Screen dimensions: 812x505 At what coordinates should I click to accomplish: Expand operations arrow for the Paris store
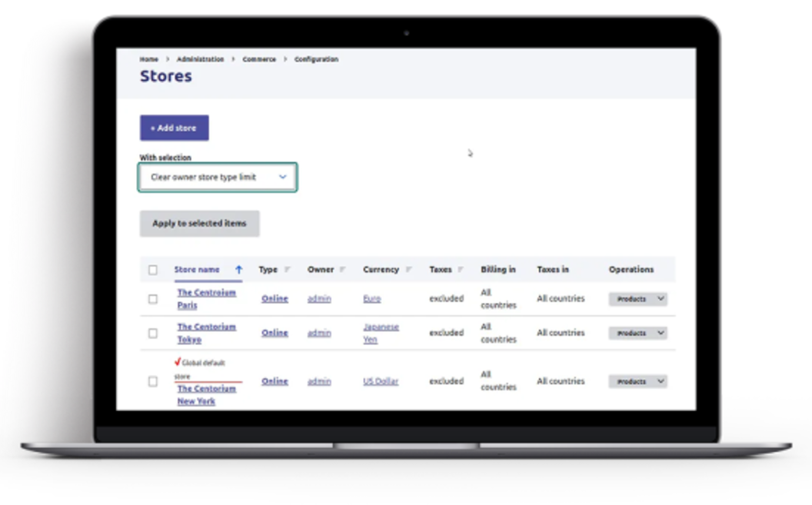click(x=661, y=299)
